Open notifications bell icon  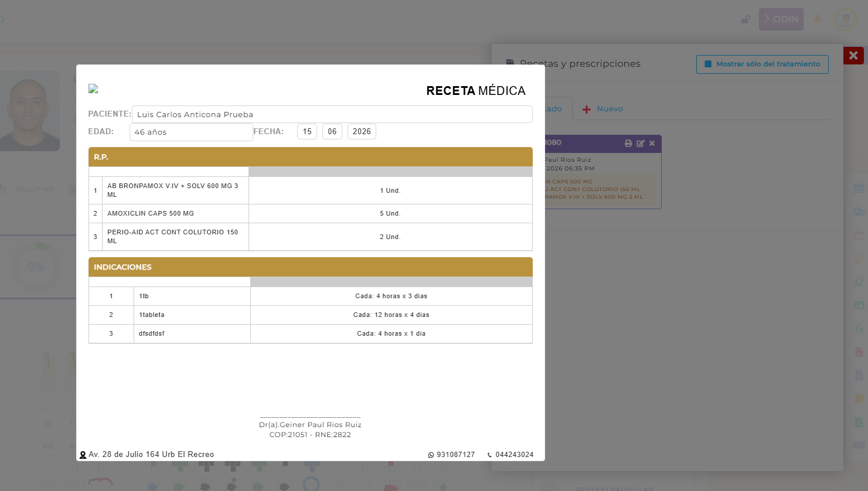point(818,19)
